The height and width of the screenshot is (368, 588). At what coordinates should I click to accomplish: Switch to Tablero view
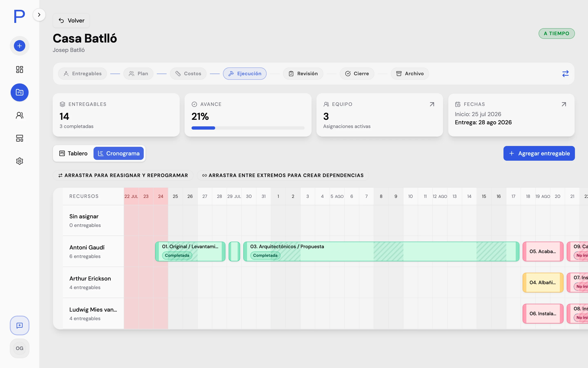coord(73,153)
